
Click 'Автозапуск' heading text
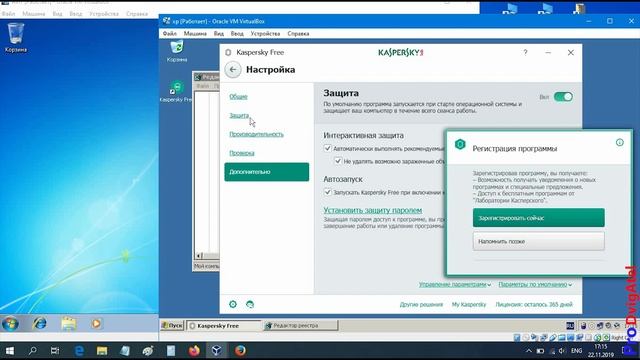(x=343, y=179)
